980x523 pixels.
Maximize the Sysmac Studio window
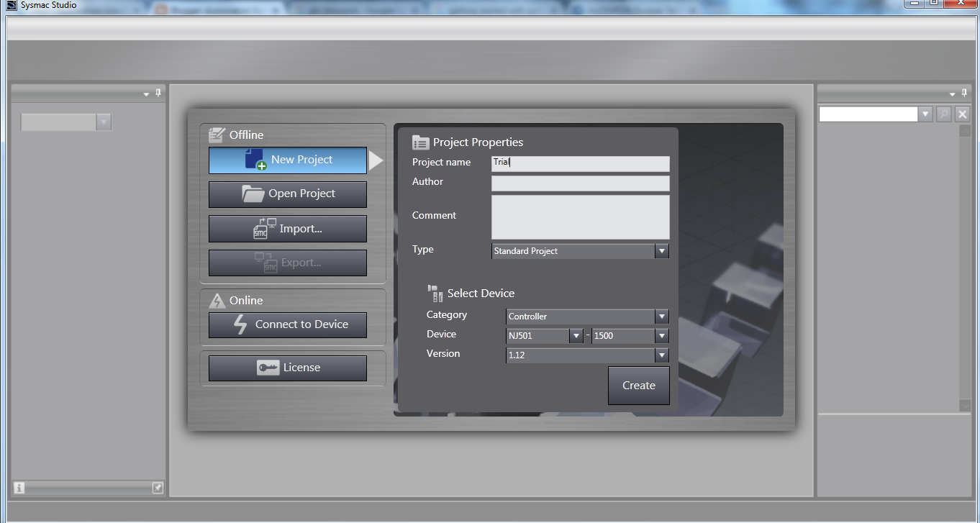(x=933, y=4)
